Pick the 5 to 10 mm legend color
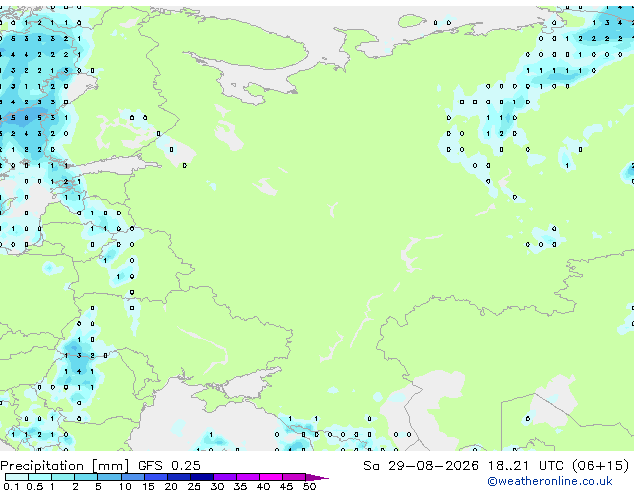Viewport: 634px width, 490px height. (109, 477)
